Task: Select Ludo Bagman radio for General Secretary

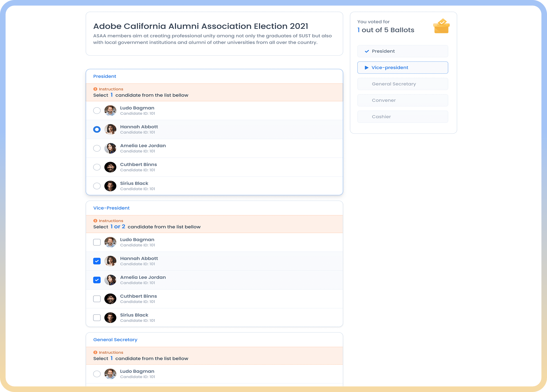Action: pyautogui.click(x=97, y=374)
